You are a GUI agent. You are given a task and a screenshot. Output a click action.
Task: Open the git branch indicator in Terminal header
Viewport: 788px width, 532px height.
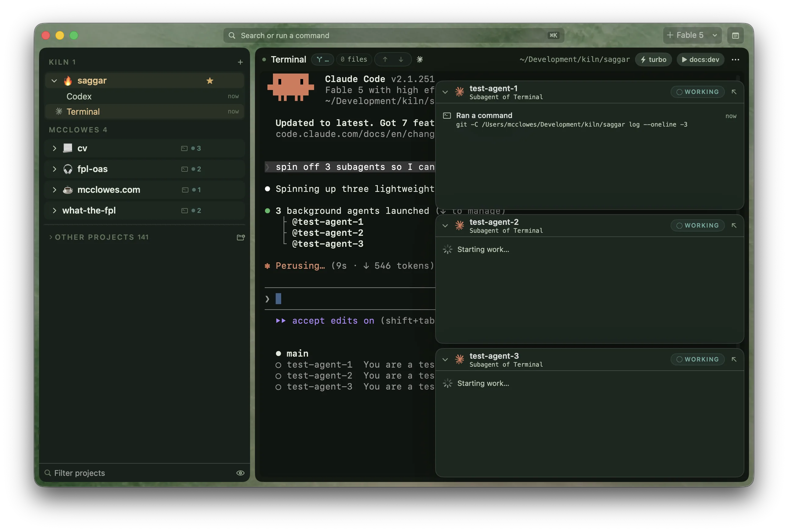(322, 60)
